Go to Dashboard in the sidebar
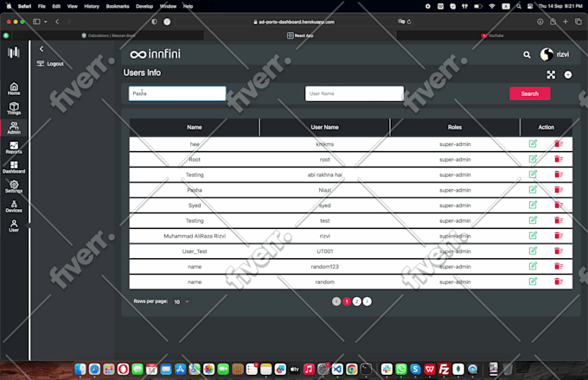The height and width of the screenshot is (380, 588). pos(14,167)
